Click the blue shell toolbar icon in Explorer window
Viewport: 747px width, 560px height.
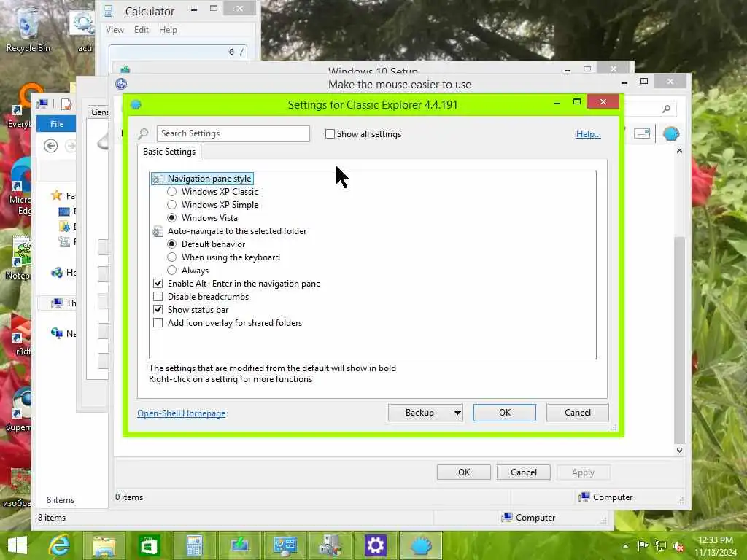click(671, 134)
